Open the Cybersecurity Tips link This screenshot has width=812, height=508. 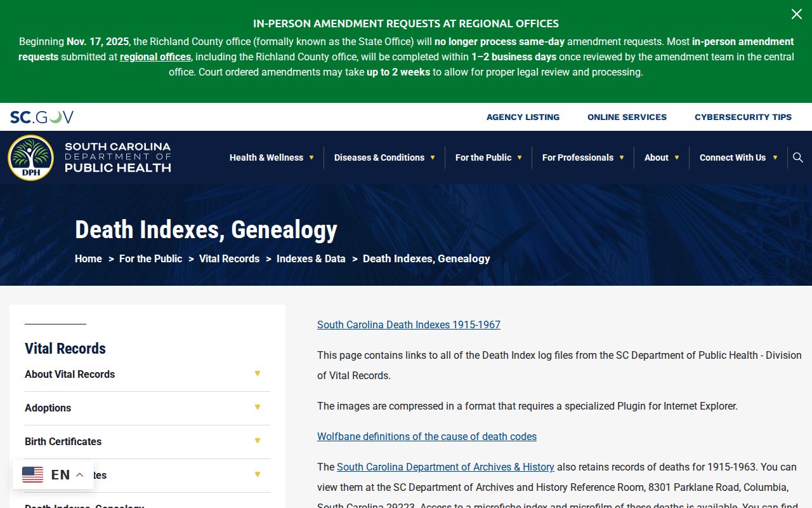click(x=743, y=117)
